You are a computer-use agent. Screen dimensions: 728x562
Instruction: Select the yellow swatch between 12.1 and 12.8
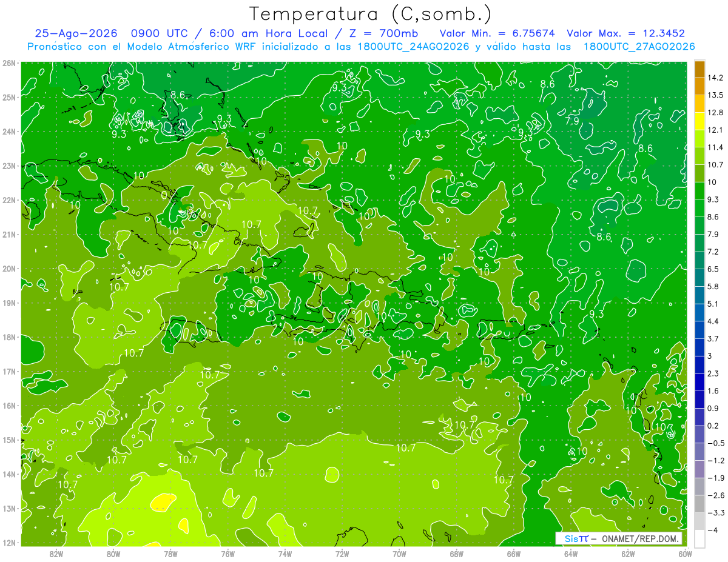pyautogui.click(x=699, y=121)
